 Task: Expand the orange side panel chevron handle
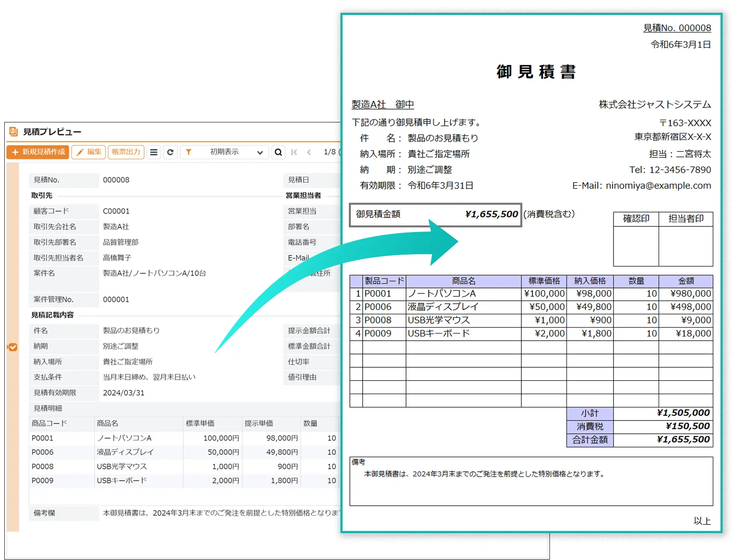13,347
